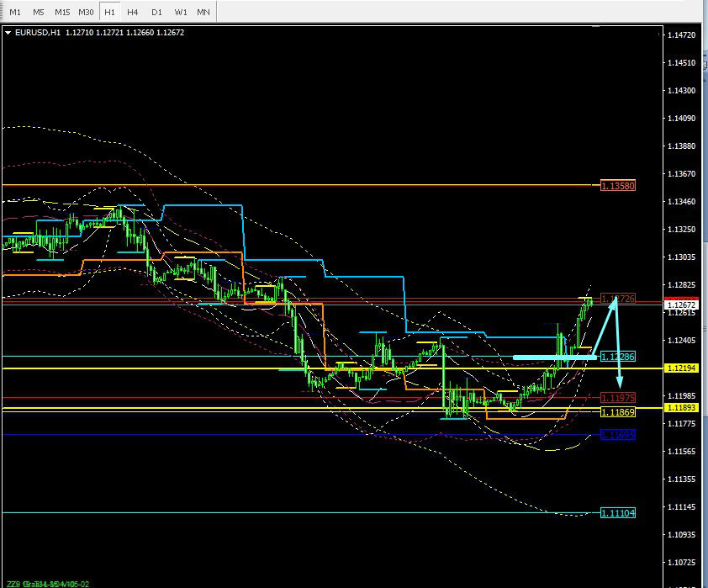The width and height of the screenshot is (708, 588).
Task: Switch chart to M15 timeframe
Action: [62, 13]
